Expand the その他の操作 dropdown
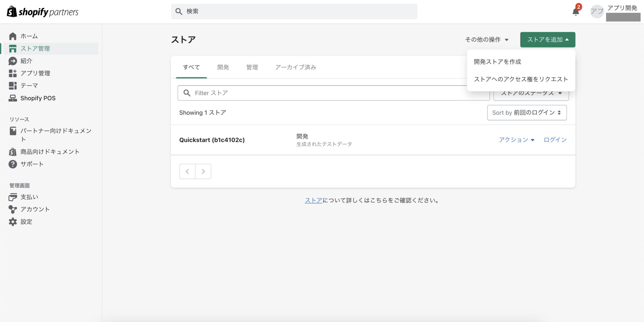 487,39
